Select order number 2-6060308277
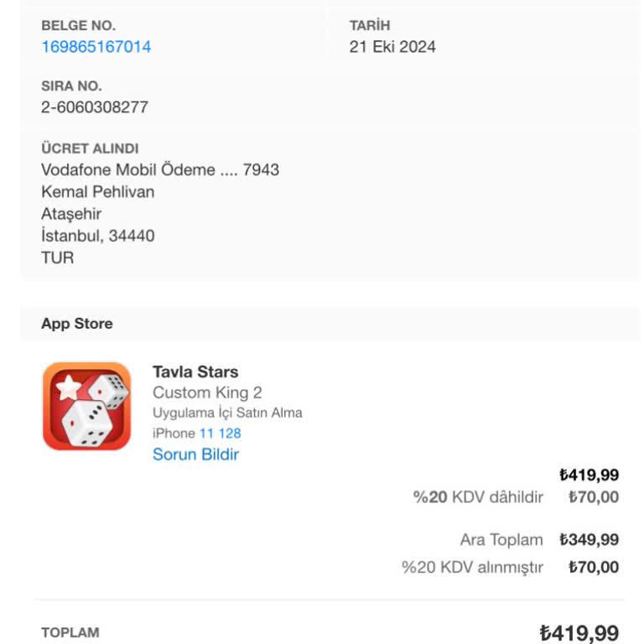Viewport: 644px width, 644px height. (95, 107)
